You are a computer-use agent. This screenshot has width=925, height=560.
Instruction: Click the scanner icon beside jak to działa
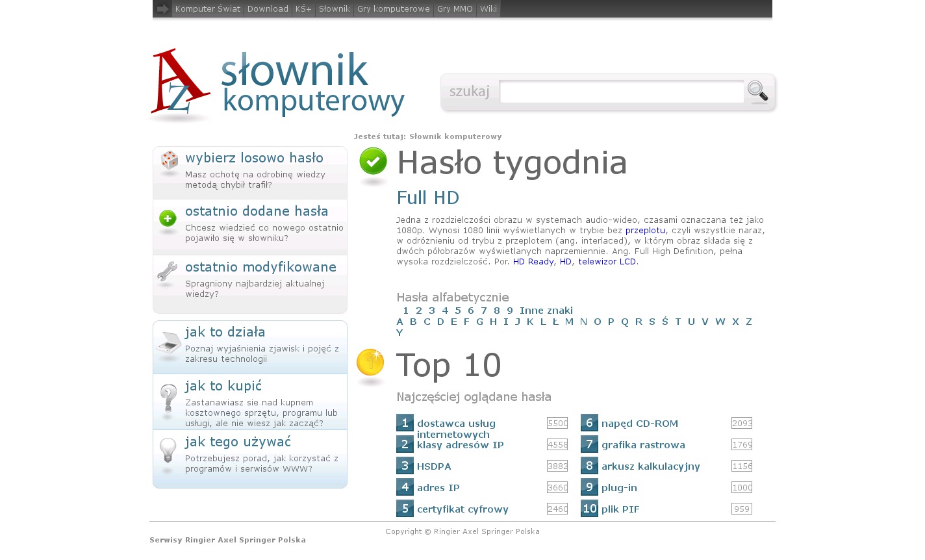point(169,342)
